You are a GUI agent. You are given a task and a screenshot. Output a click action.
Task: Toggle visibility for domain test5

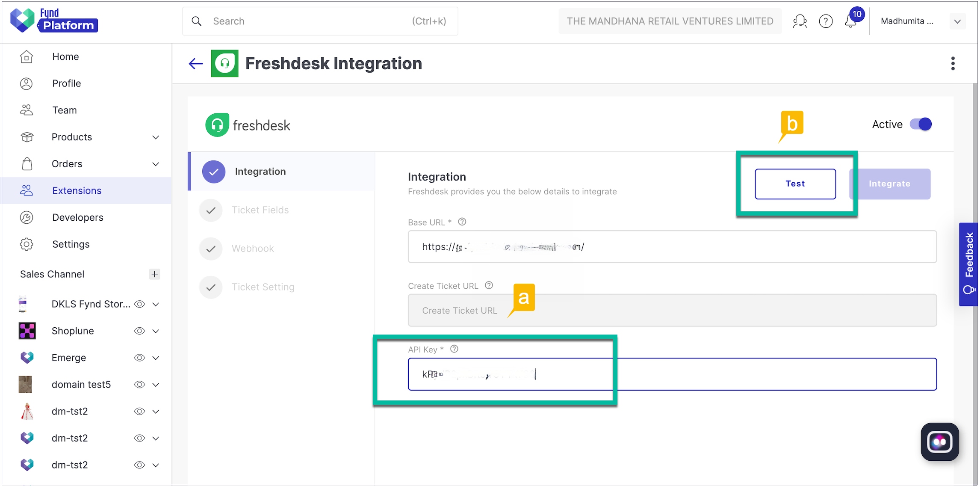(139, 384)
